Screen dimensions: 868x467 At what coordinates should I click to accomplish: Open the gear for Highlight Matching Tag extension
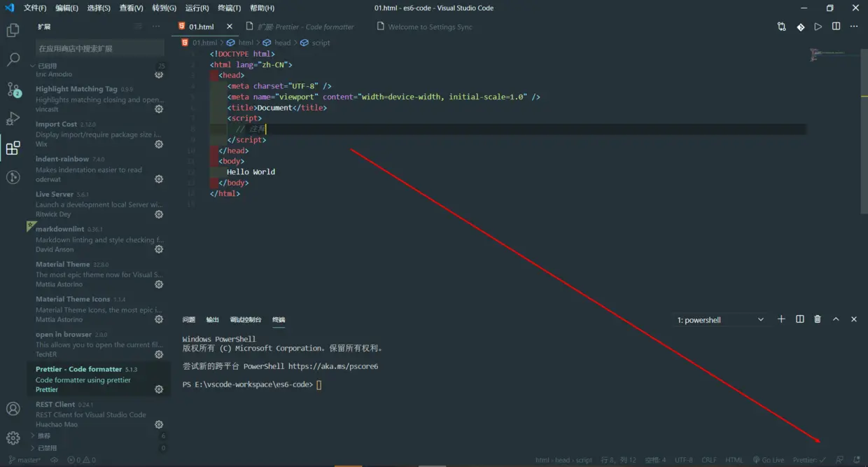pyautogui.click(x=159, y=109)
